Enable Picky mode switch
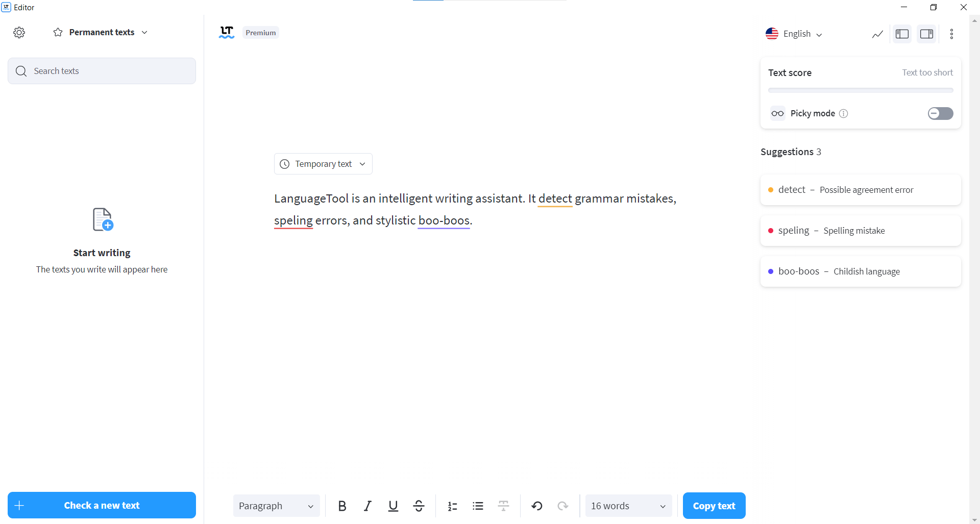The width and height of the screenshot is (980, 524). (x=940, y=113)
